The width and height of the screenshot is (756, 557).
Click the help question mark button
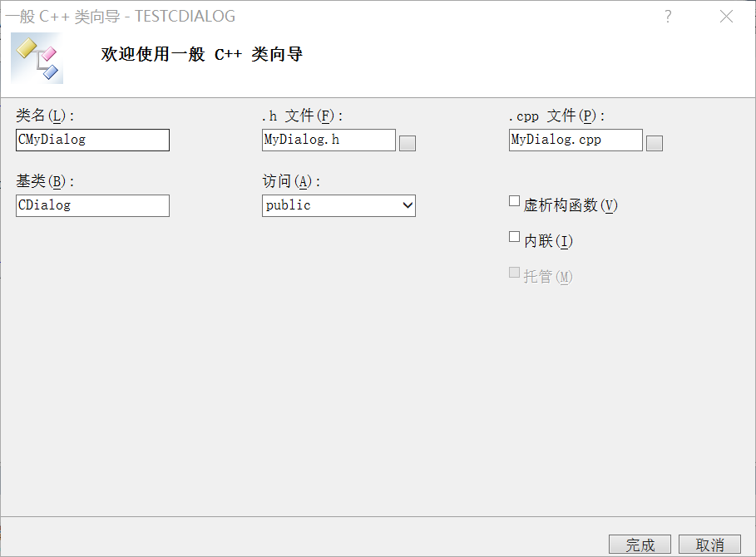668,17
